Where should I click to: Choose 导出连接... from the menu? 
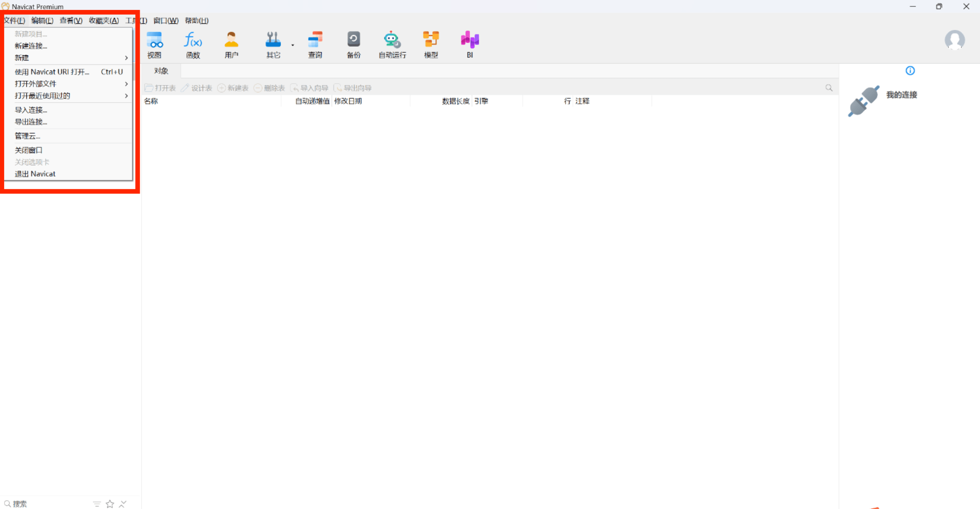(68, 122)
